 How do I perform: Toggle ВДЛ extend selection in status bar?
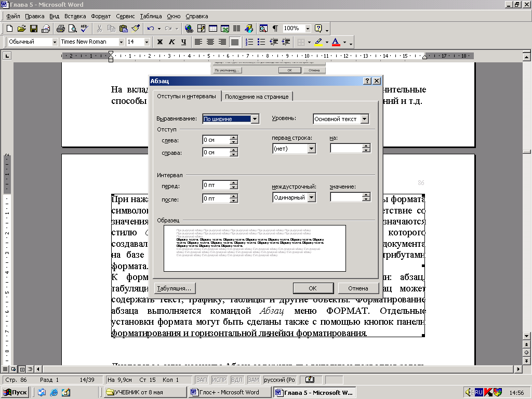[x=236, y=380]
